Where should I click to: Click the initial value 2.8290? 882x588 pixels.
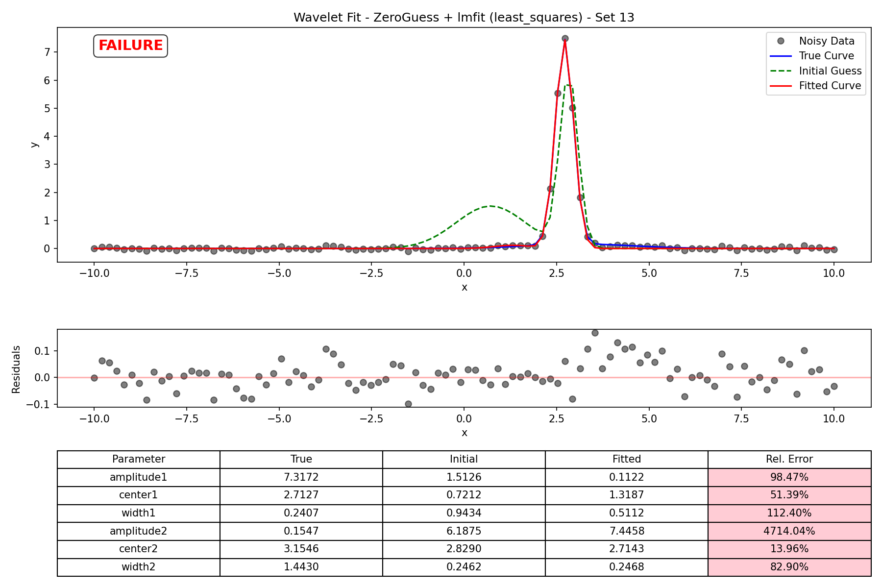464,549
